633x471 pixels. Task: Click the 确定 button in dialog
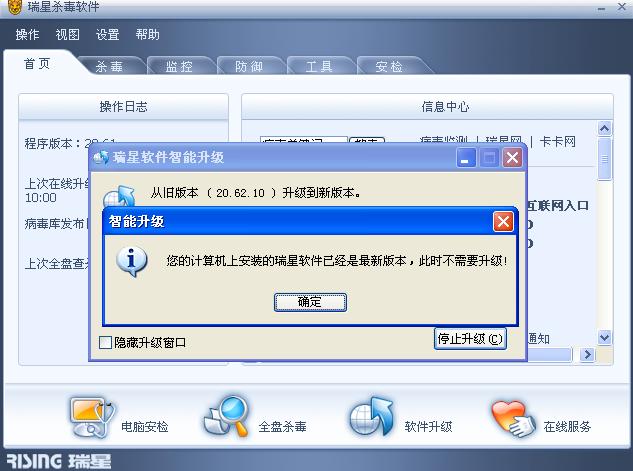coord(310,302)
